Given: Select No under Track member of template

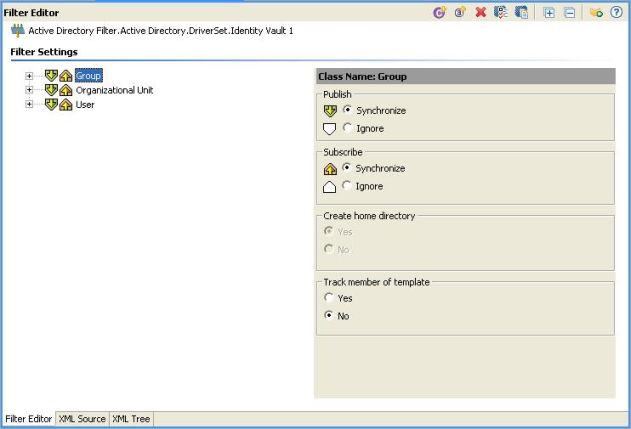Looking at the screenshot, I should (x=329, y=315).
